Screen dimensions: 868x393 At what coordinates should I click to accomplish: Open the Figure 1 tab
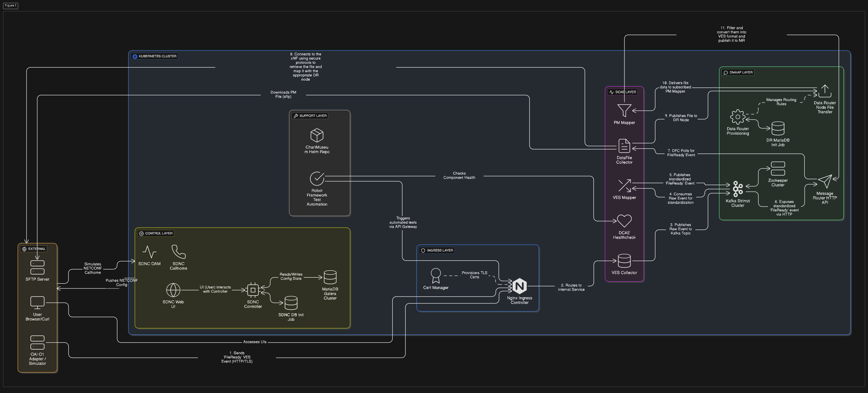tap(10, 6)
